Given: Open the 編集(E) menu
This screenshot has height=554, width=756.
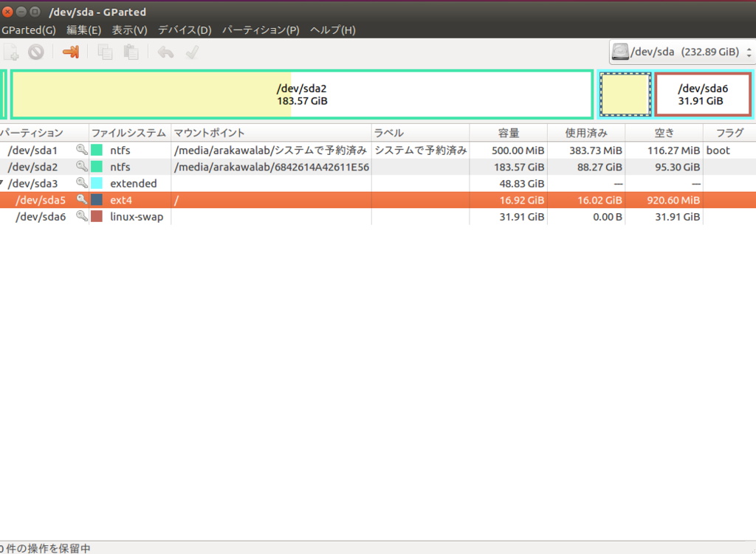Looking at the screenshot, I should [x=84, y=30].
